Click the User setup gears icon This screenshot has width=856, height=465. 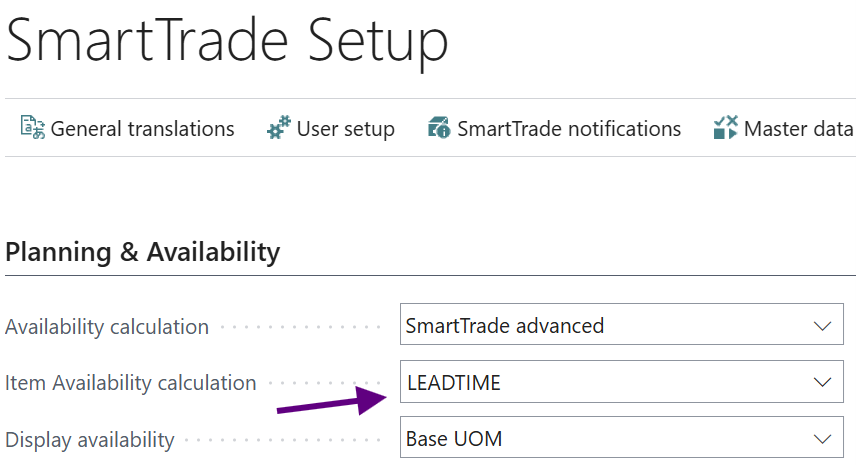278,128
